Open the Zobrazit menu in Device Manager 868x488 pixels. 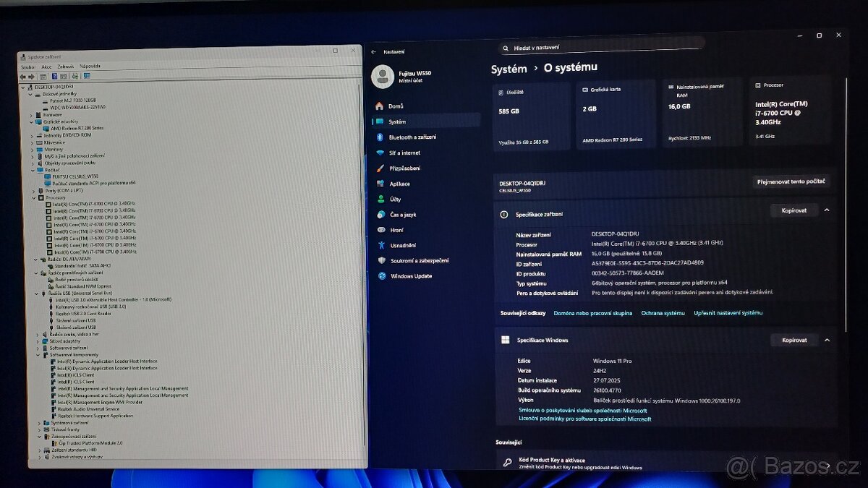coord(65,67)
